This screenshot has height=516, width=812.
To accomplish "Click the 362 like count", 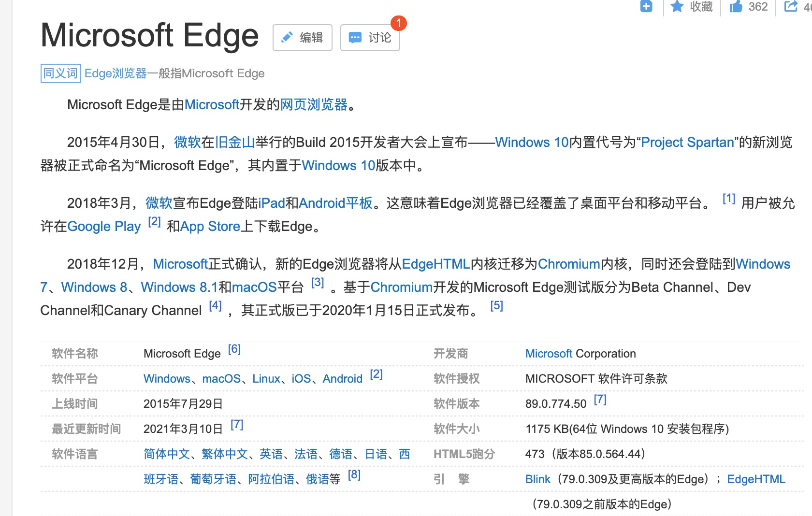I will click(758, 7).
